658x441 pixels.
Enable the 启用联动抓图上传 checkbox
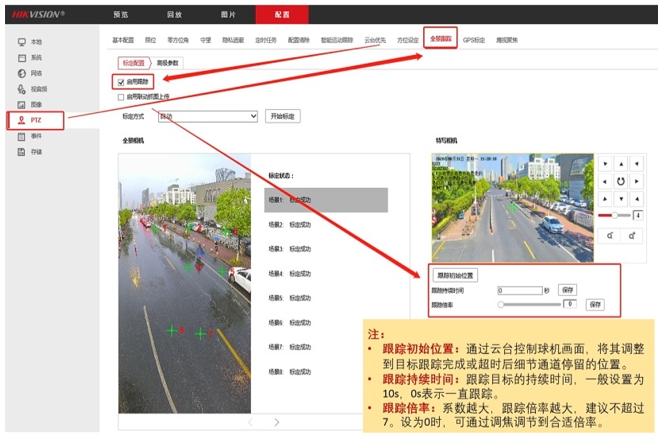click(x=121, y=97)
